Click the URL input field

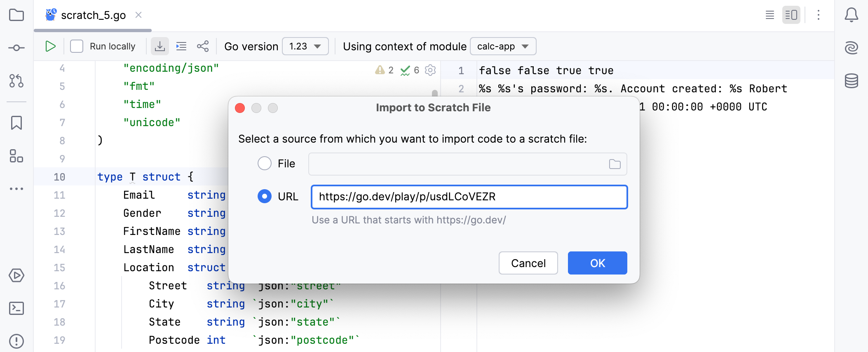click(x=469, y=197)
